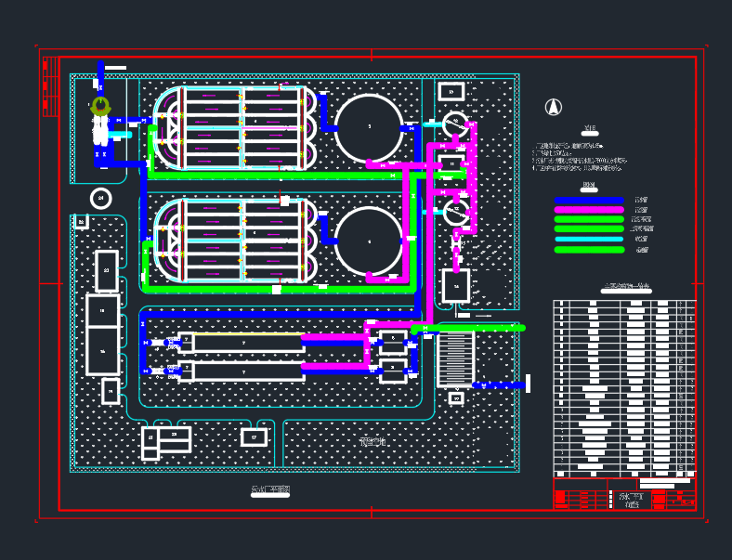
Task: Click the red title block at bottom right
Action: (x=624, y=493)
